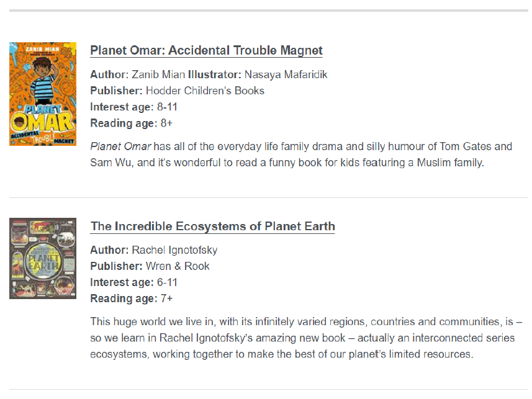The height and width of the screenshot is (399, 532).
Task: Click the reading age 7+ text
Action: (166, 298)
